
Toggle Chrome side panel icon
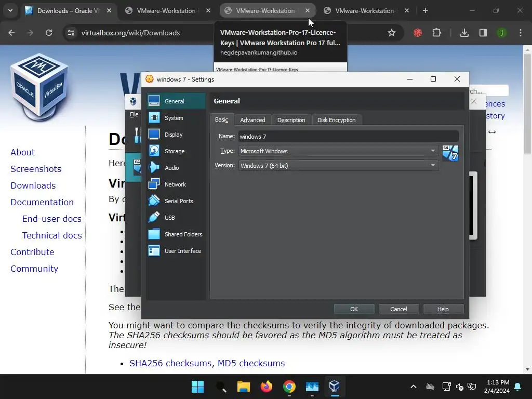click(x=483, y=33)
